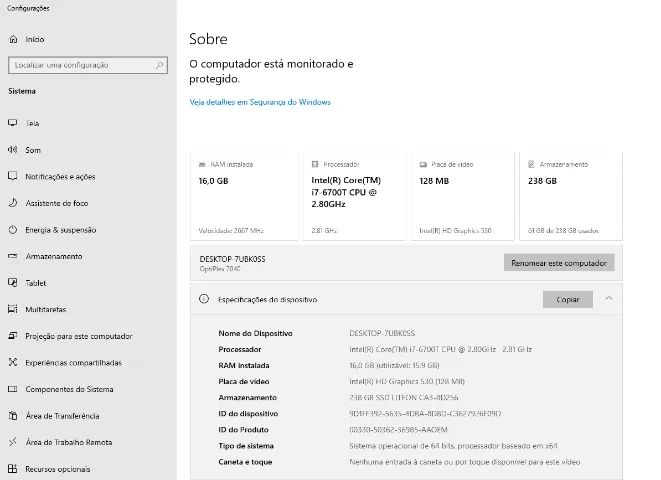Click the Tela display icon in sidebar
The height and width of the screenshot is (480, 661).
click(13, 123)
